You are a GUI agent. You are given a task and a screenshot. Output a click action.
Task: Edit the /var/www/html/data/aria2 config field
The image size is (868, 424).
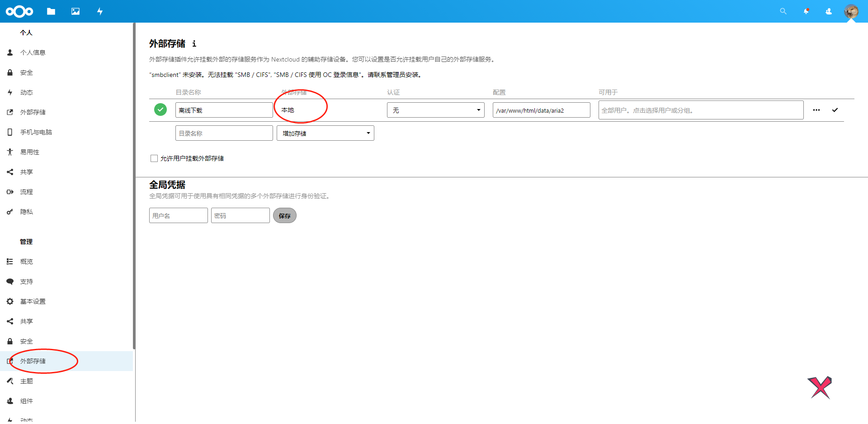(x=542, y=110)
